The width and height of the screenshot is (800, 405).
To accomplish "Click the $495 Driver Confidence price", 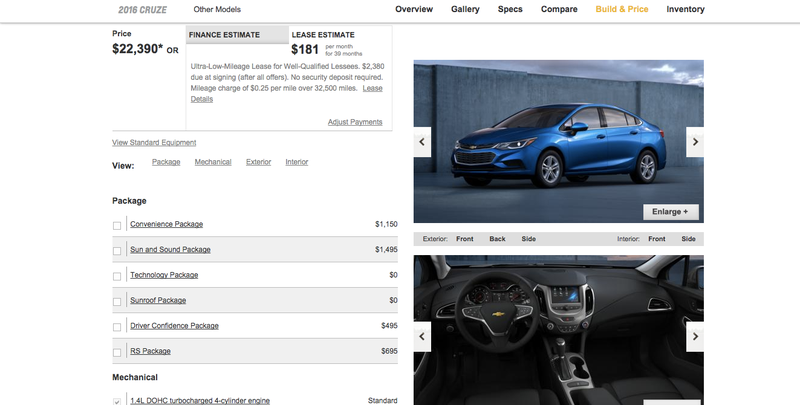I will [389, 325].
